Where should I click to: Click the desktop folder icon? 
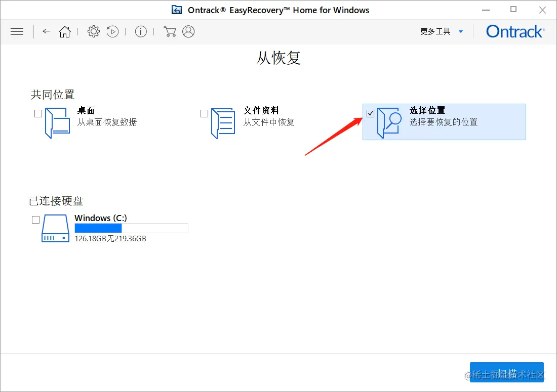click(x=58, y=123)
